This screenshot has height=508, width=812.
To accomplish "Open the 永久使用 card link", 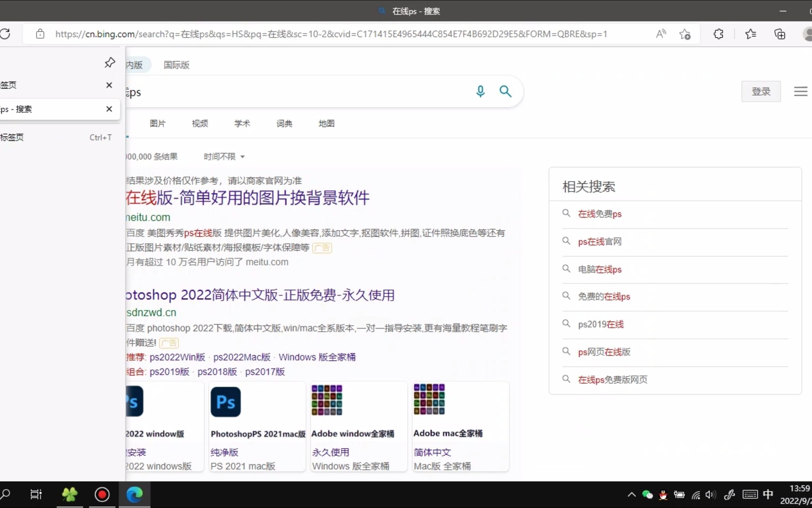I will tap(331, 452).
